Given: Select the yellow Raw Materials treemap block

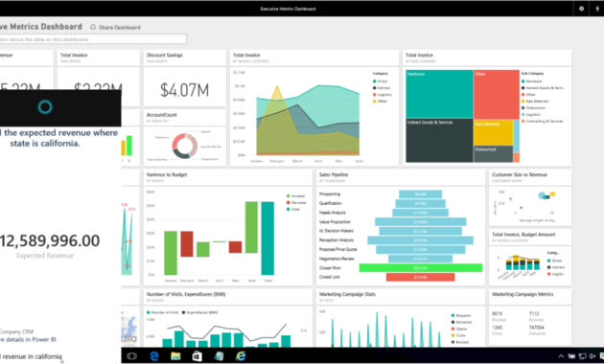Looking at the screenshot, I should [494, 133].
